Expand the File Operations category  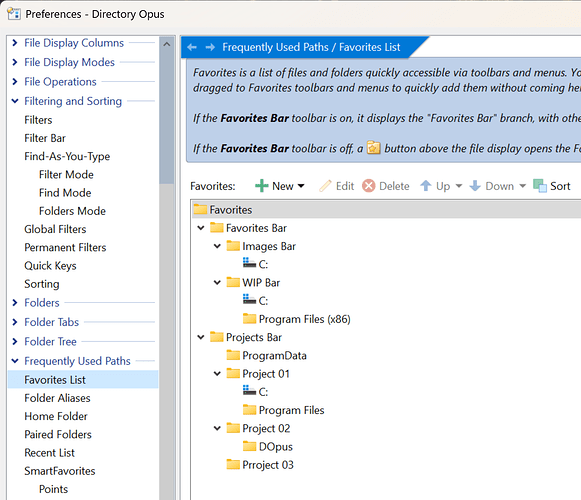15,81
